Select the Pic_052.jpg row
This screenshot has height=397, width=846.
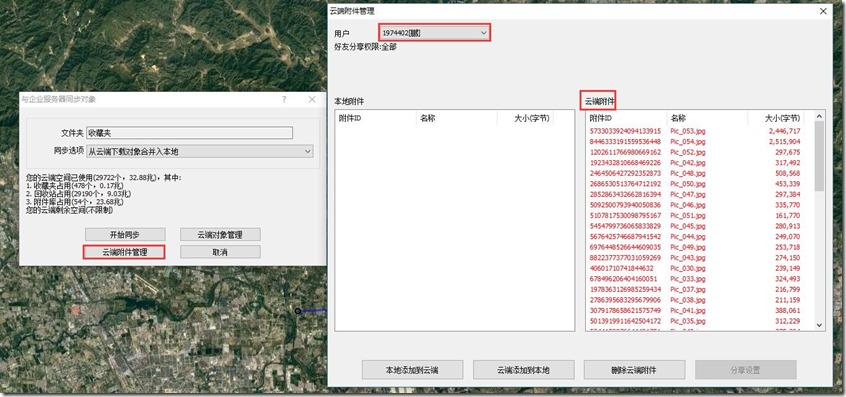pyautogui.click(x=700, y=152)
